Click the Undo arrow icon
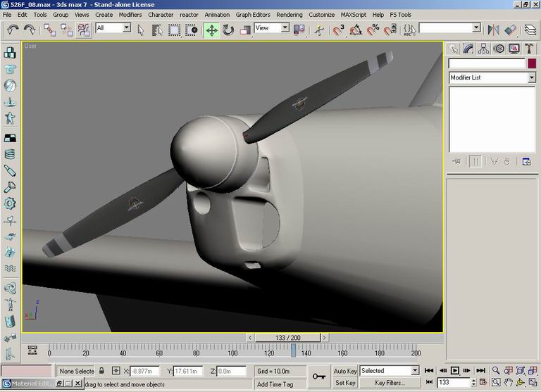This screenshot has height=392, width=541. click(x=13, y=30)
